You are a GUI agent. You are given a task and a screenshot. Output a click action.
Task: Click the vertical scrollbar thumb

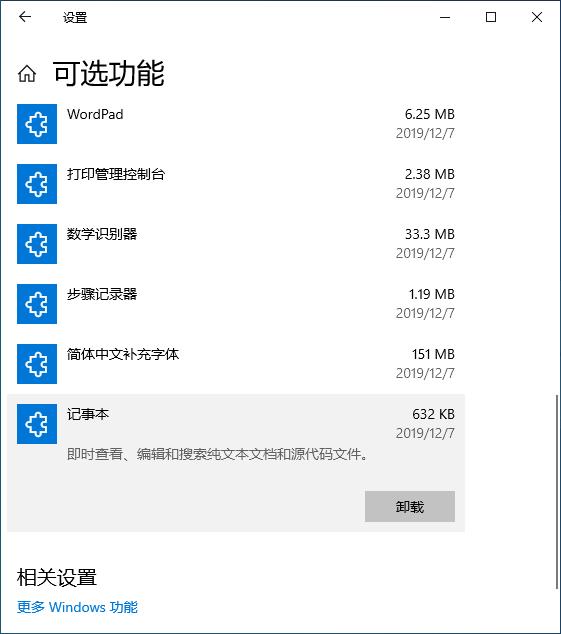(x=557, y=492)
